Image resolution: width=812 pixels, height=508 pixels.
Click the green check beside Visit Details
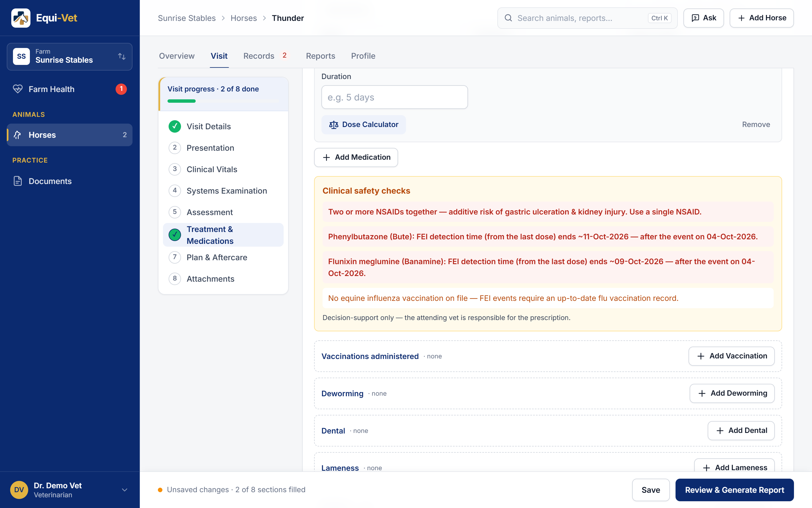click(x=175, y=126)
